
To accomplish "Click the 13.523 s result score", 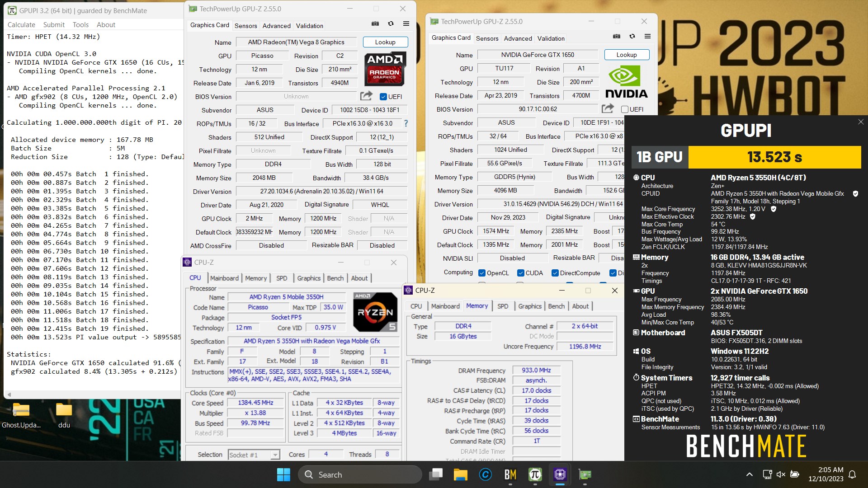I will (x=774, y=157).
